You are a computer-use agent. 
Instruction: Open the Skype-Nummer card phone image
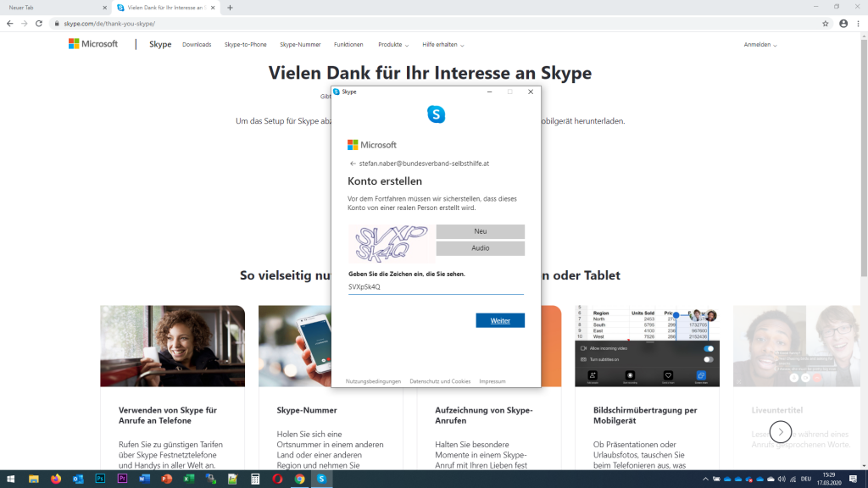[x=294, y=346]
